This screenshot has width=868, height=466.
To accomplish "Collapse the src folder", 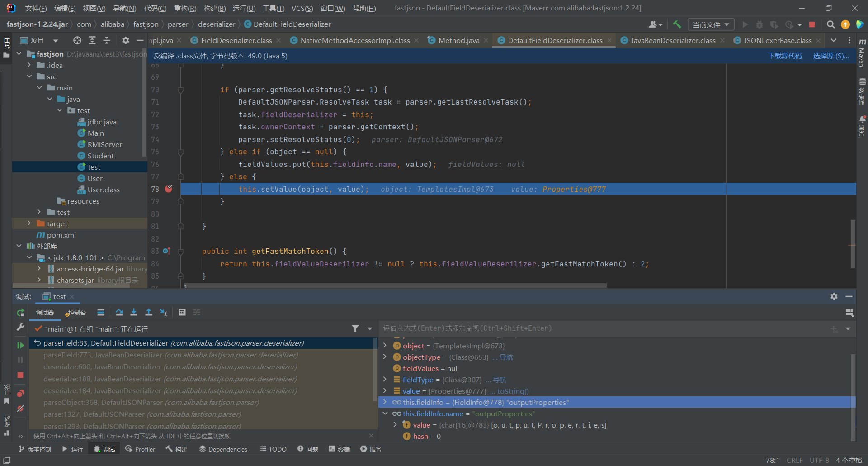I will pyautogui.click(x=29, y=76).
